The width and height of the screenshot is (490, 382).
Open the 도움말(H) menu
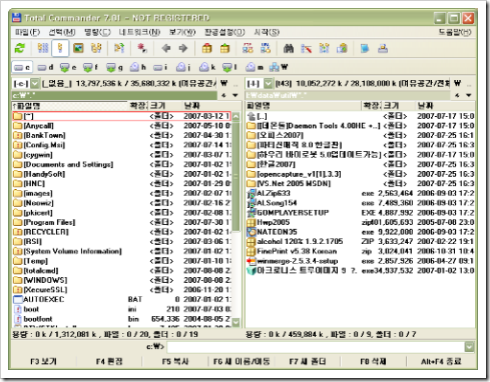(455, 32)
